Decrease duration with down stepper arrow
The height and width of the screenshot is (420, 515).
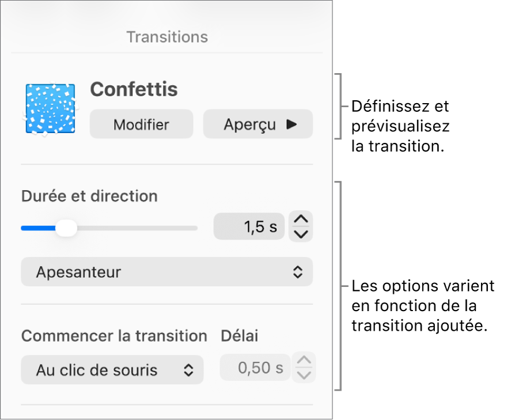pos(301,234)
